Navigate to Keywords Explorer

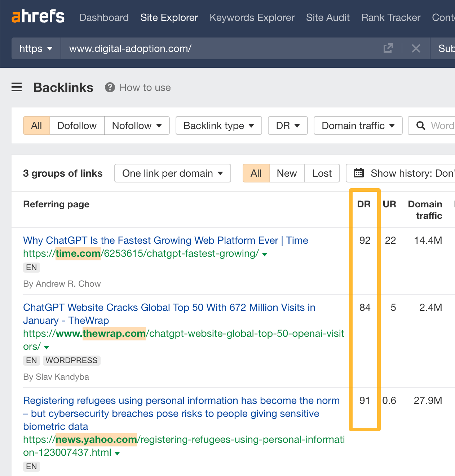pyautogui.click(x=252, y=17)
